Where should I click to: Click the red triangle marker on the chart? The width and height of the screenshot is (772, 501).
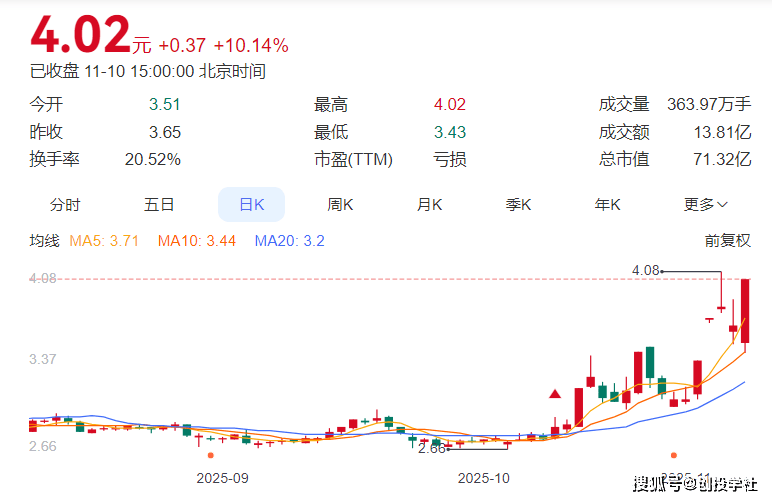click(555, 394)
